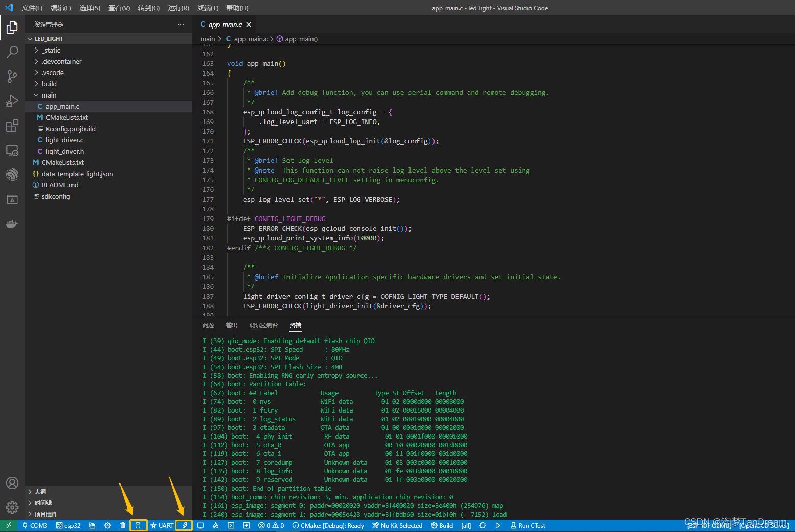
Task: Click the ESP-IDF Flash device lightning icon
Action: coord(184,525)
